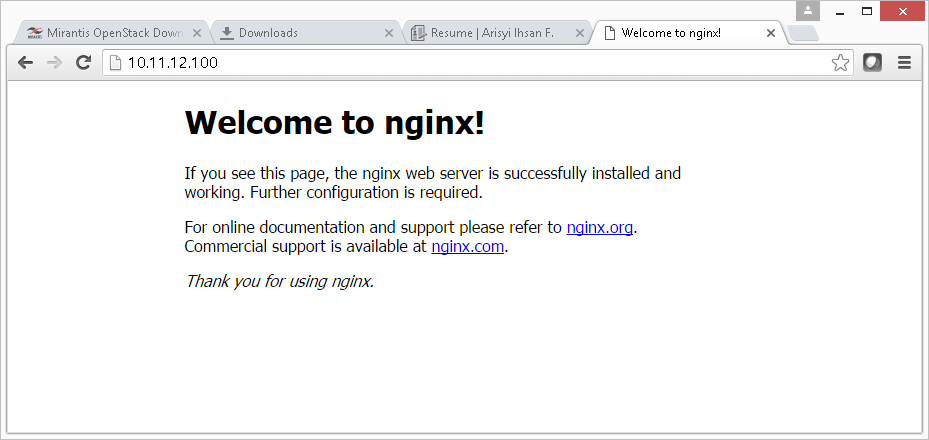This screenshot has width=929, height=440.
Task: Bookmark this page with the star
Action: click(840, 63)
